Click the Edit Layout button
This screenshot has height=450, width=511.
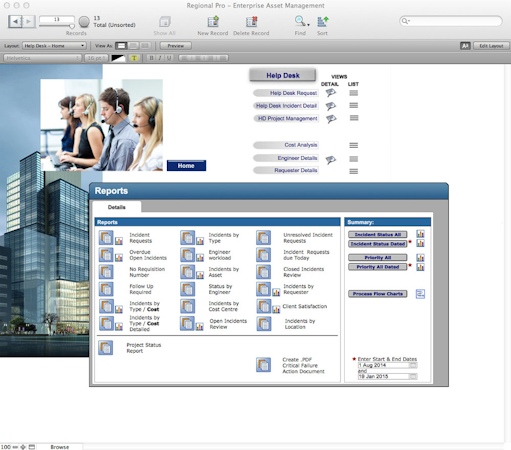[491, 46]
